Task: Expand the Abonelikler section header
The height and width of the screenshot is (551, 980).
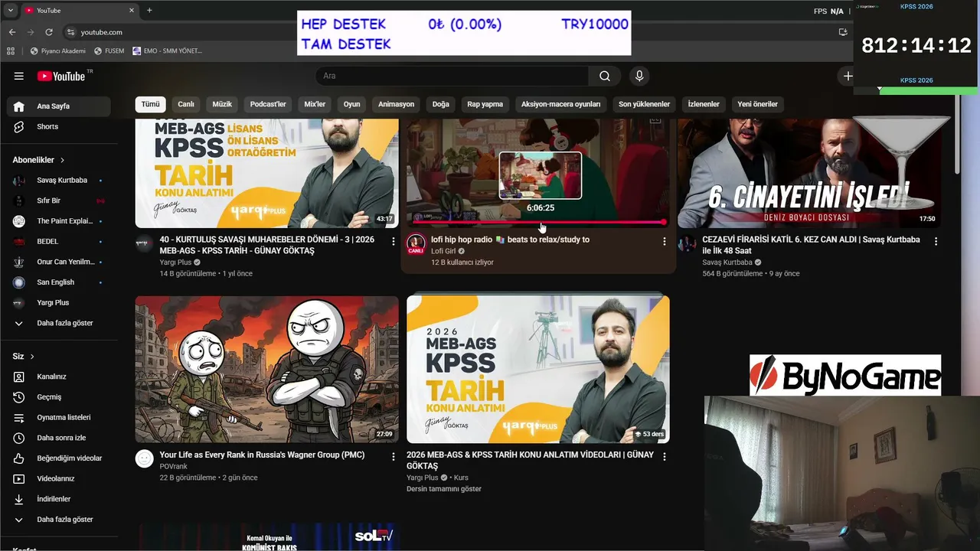Action: coord(39,160)
